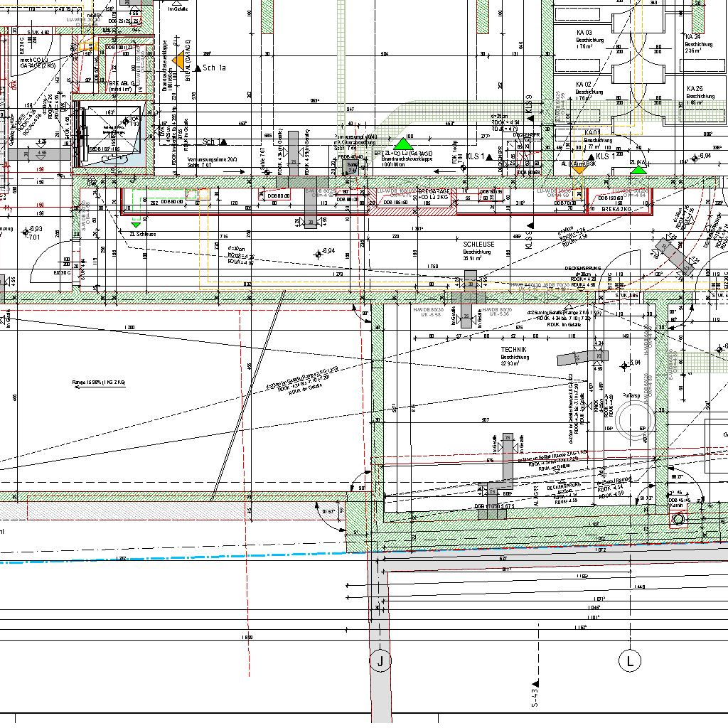Viewport: 728px width, 728px height.
Task: Select the SCHLEUSE room label
Action: click(478, 245)
